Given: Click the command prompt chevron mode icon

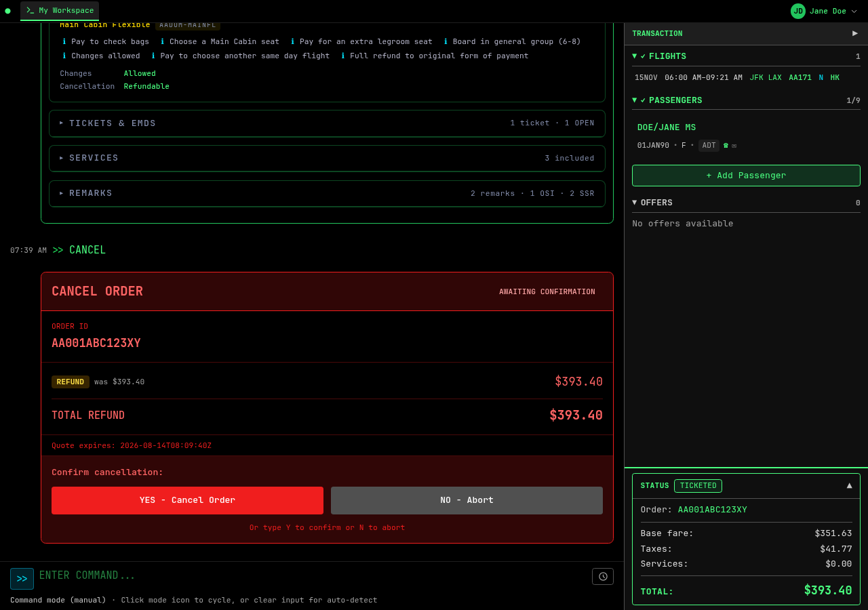Looking at the screenshot, I should 22,579.
